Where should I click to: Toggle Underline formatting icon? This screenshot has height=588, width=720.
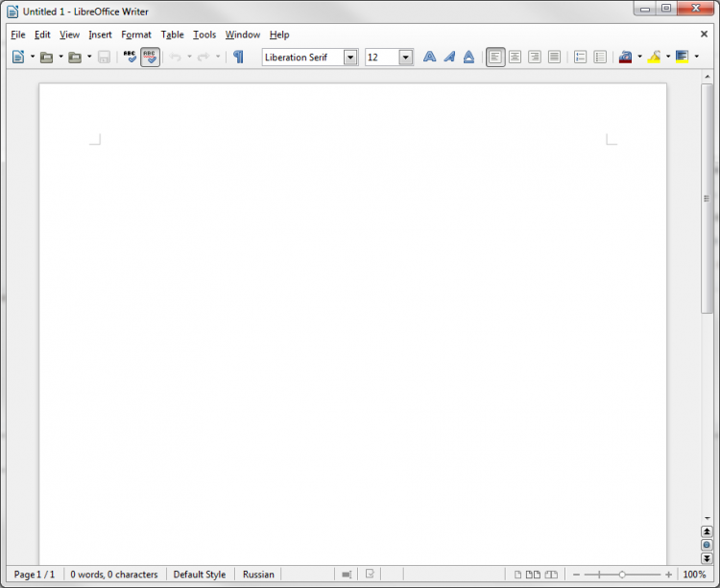coord(468,57)
